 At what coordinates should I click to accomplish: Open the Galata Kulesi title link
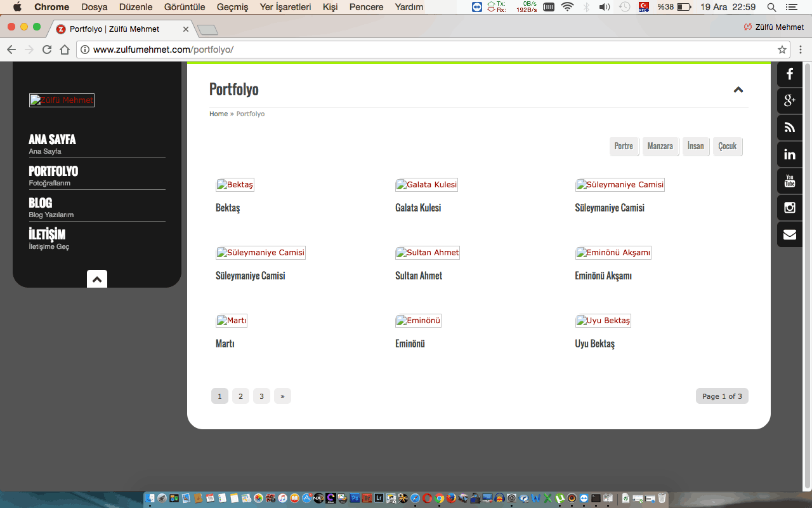coord(418,208)
